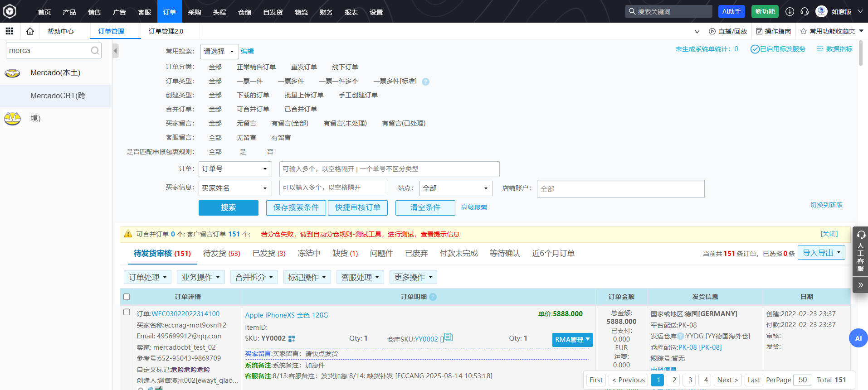Click the MercadoCBT cross-border logo icon

pos(12,118)
